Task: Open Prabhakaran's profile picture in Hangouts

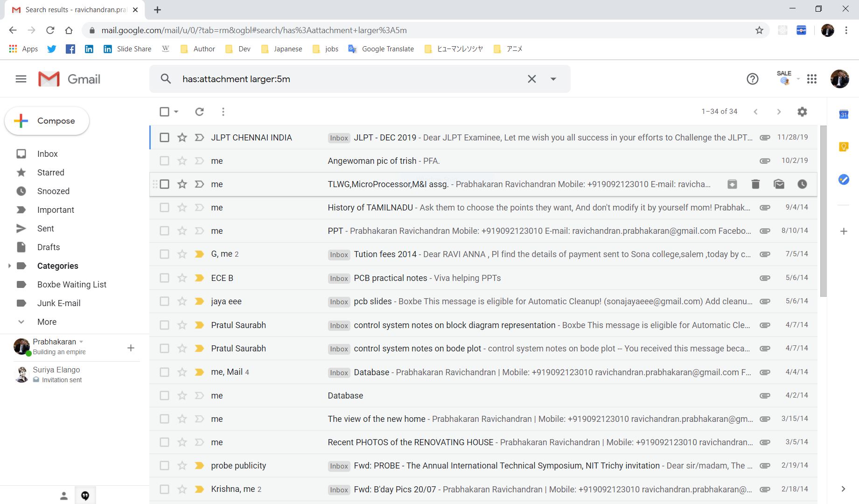Action: click(x=21, y=347)
